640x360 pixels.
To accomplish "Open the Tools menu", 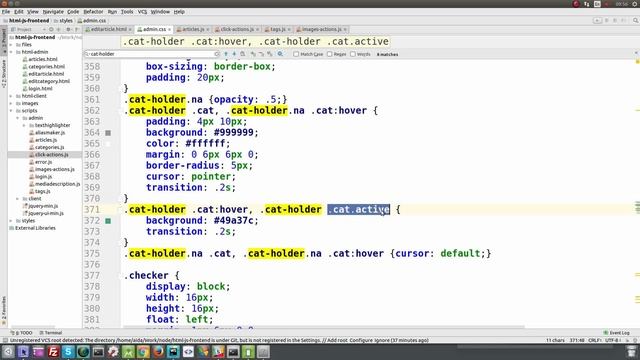I will 127,12.
